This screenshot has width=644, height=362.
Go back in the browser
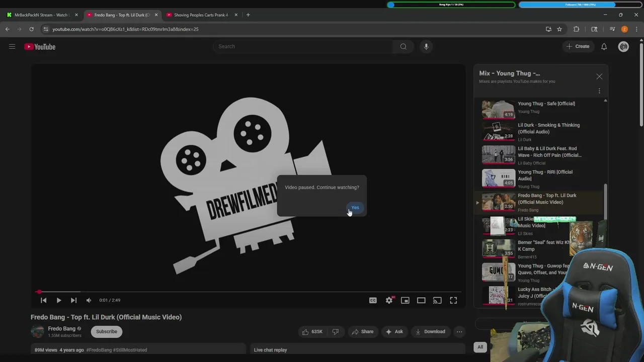(8, 29)
